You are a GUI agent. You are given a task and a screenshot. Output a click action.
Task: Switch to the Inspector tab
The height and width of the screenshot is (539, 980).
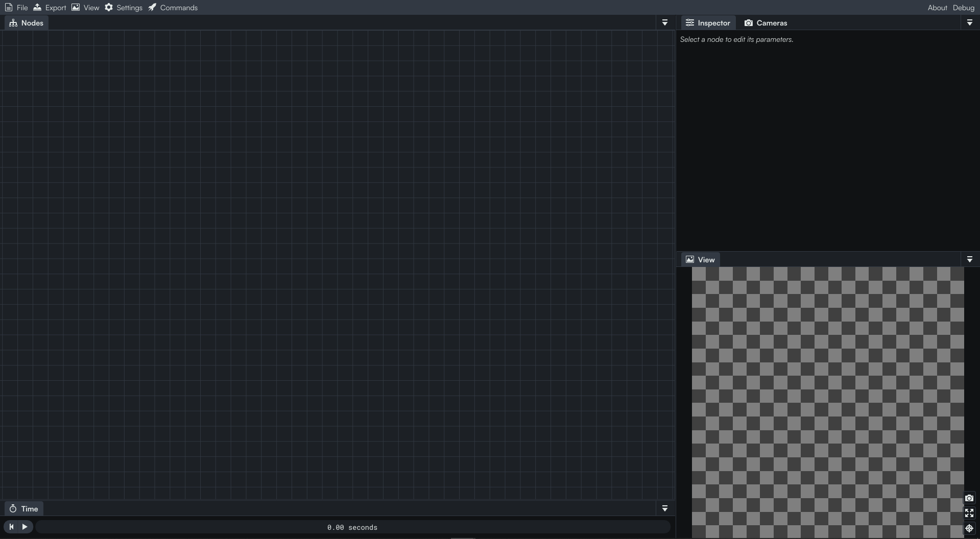[708, 23]
